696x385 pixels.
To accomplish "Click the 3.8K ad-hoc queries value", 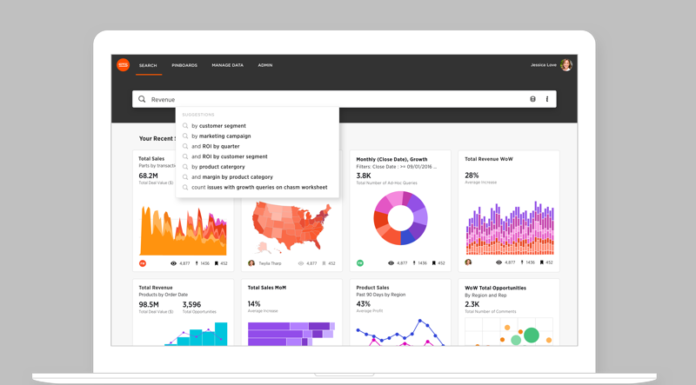I will [x=363, y=175].
